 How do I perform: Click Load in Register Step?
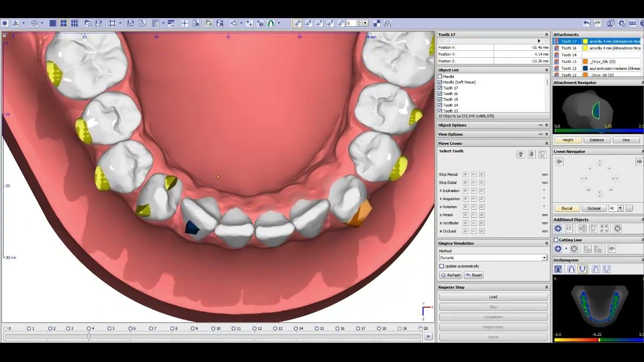tap(493, 297)
